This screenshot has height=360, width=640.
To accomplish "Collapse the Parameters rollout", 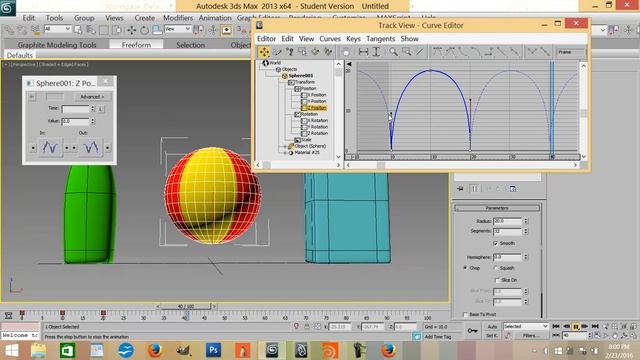I will (497, 208).
